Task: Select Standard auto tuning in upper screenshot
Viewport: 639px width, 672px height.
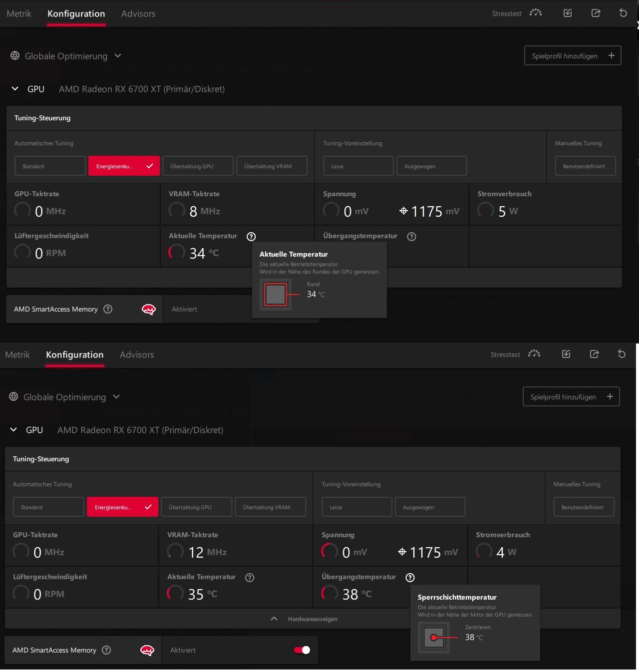Action: [x=50, y=166]
